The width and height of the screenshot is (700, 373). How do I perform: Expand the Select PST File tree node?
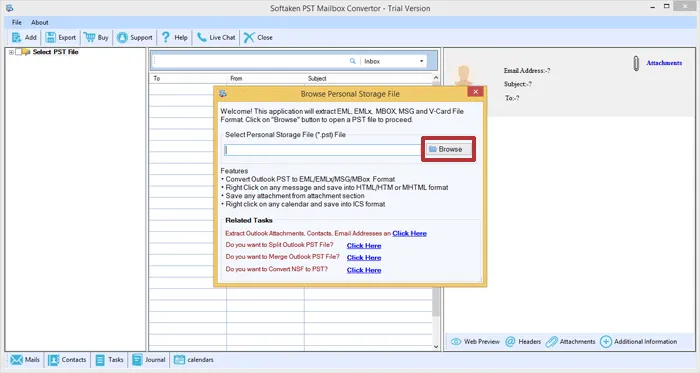(x=11, y=52)
